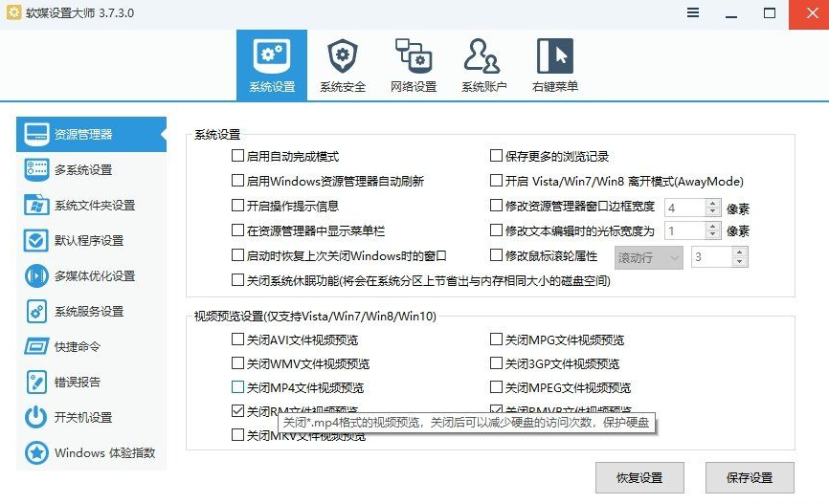Toggle 关闭AVI文件视频预览 checkbox
The height and width of the screenshot is (504, 829).
(237, 340)
